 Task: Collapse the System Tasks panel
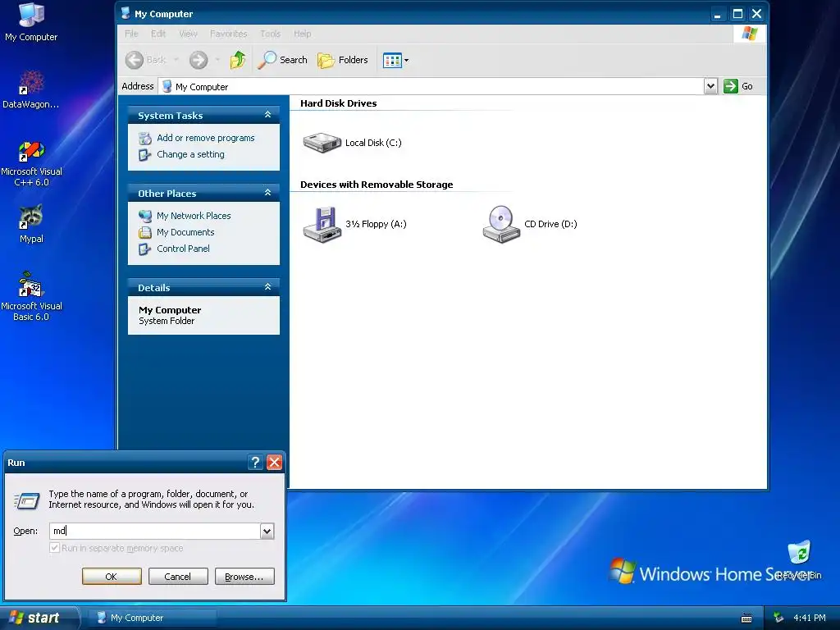point(268,115)
